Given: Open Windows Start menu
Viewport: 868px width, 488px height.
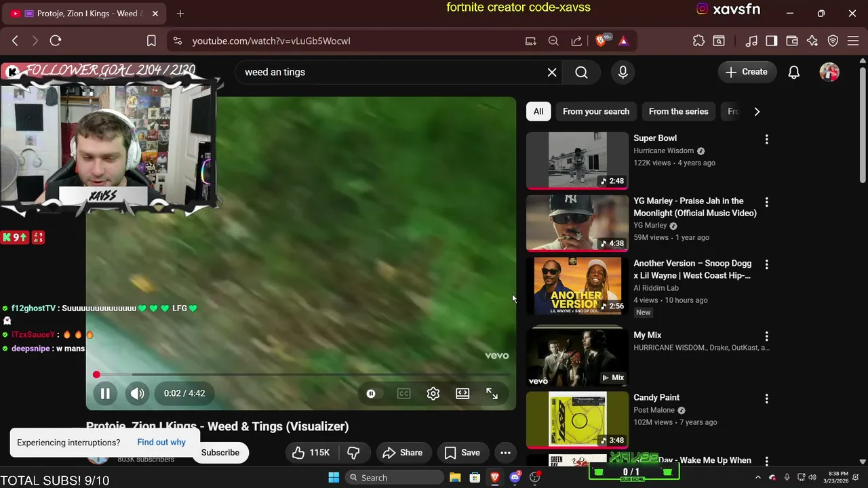Looking at the screenshot, I should 334,477.
